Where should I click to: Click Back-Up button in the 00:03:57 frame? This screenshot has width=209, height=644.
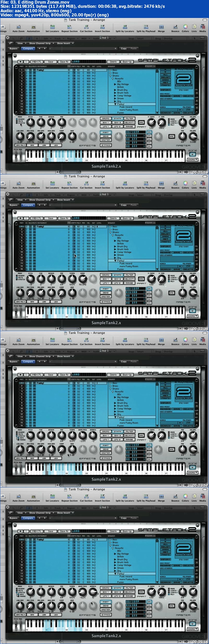pos(127,375)
